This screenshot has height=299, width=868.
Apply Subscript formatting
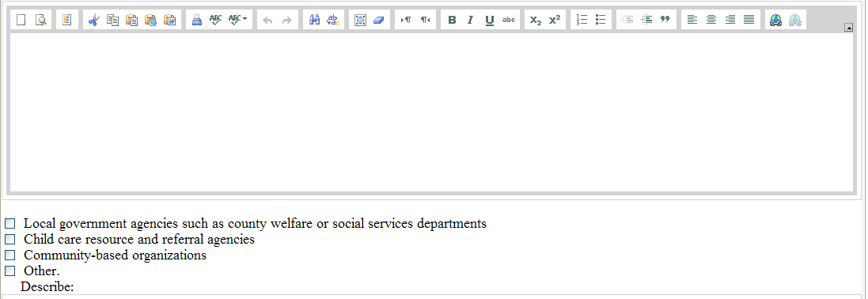click(536, 20)
